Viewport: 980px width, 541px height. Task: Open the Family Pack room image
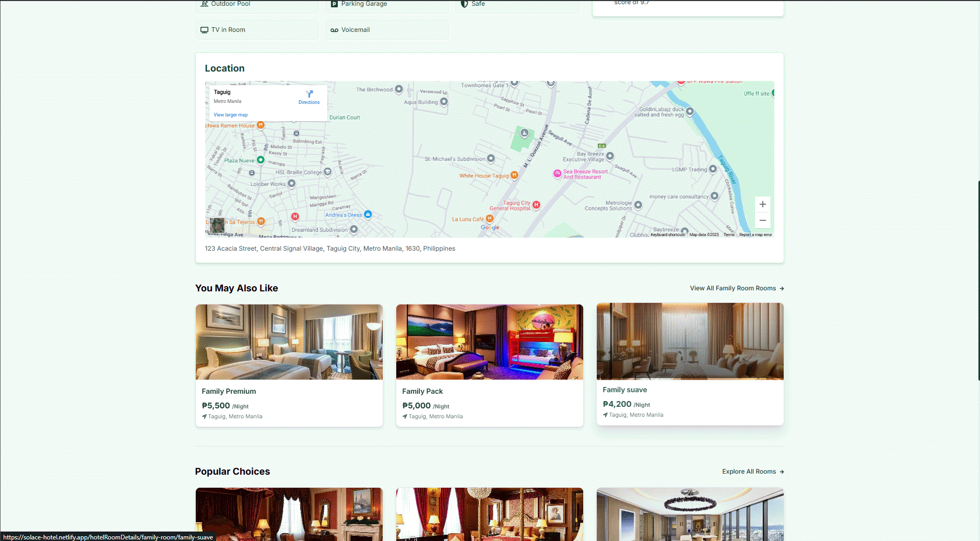[x=490, y=342]
